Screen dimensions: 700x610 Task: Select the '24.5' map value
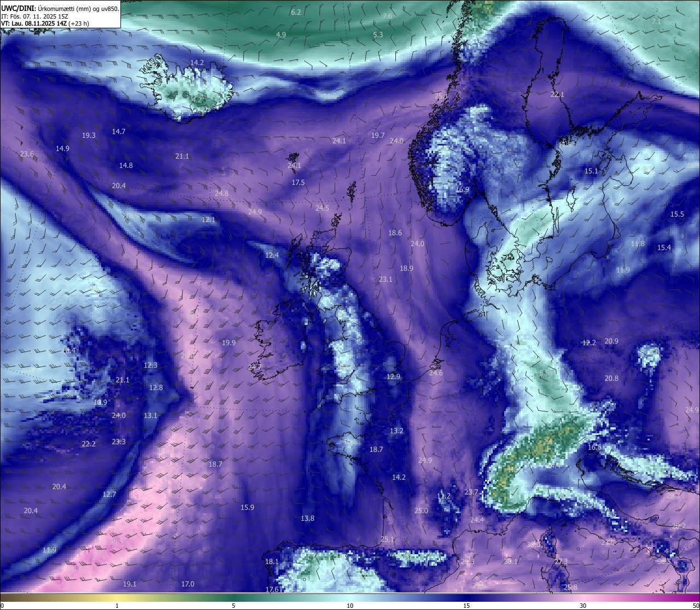point(322,208)
